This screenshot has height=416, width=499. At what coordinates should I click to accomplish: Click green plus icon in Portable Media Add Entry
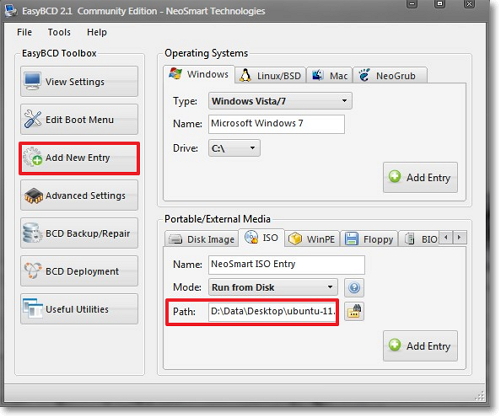[395, 345]
